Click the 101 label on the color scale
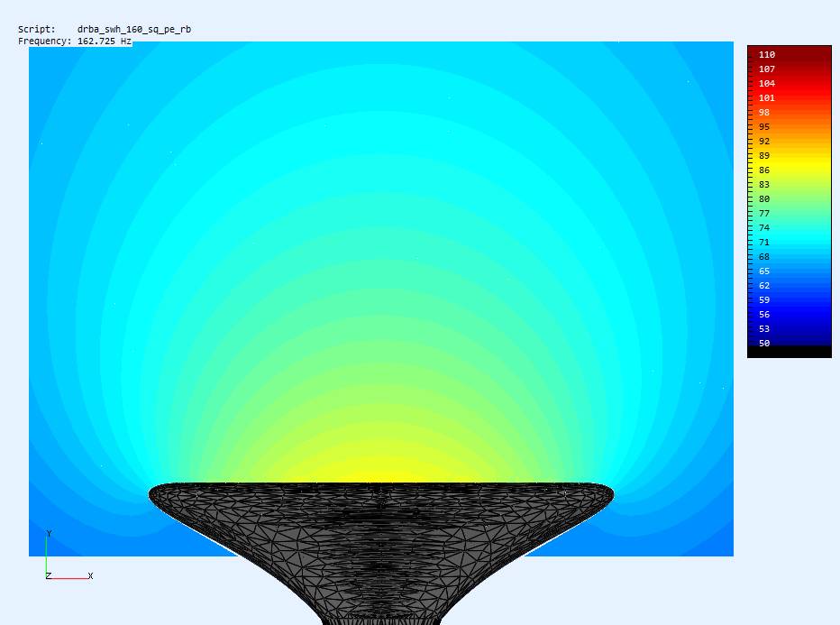Viewport: 840px width, 625px height. click(x=767, y=98)
